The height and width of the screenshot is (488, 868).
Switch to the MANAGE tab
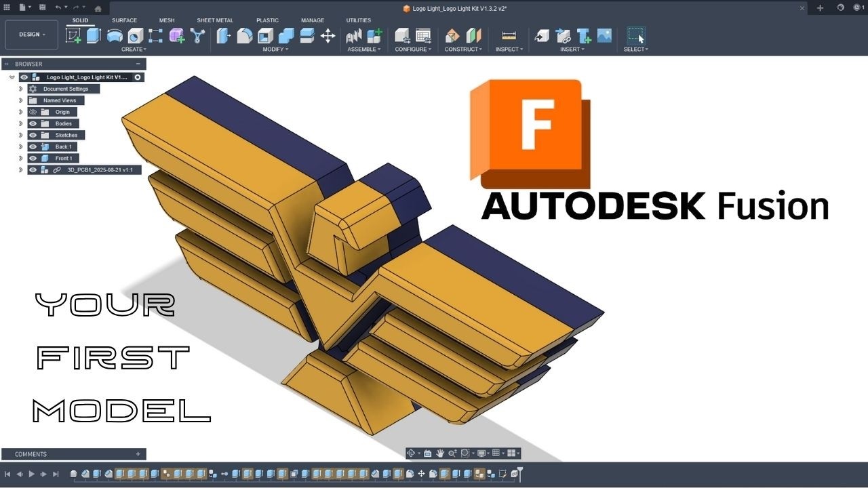pyautogui.click(x=313, y=20)
